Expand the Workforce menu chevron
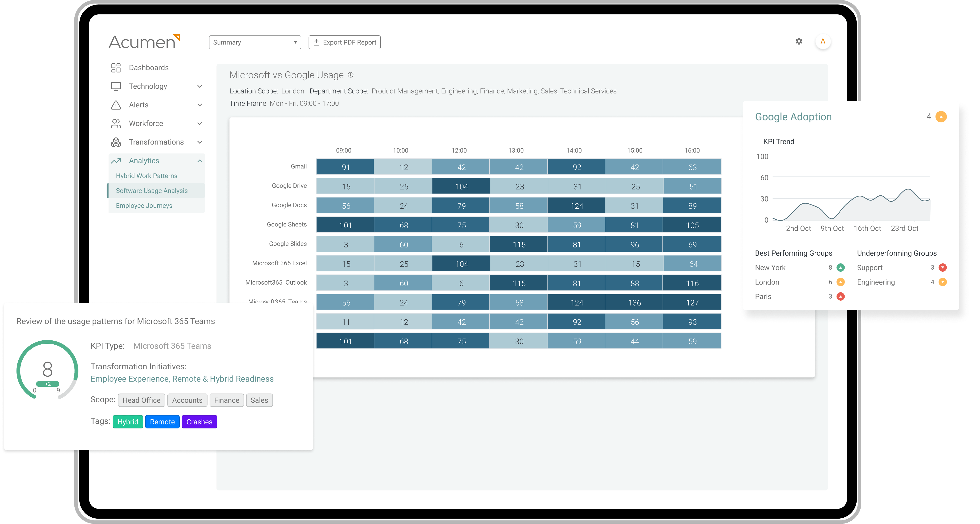 point(200,124)
